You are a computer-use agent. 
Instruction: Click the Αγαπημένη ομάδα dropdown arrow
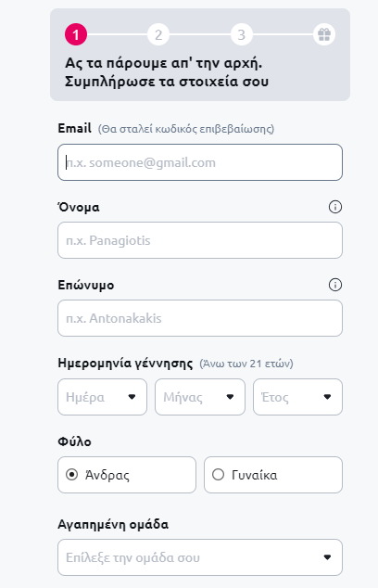(327, 557)
